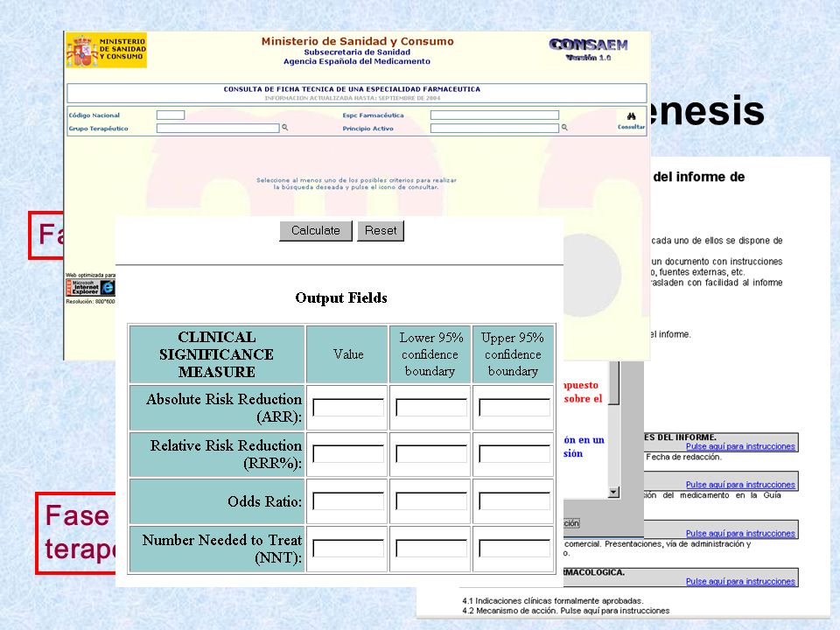Click 'Lower 95% confidence boundary' header
Viewport: 840px width, 630px height.
[430, 354]
